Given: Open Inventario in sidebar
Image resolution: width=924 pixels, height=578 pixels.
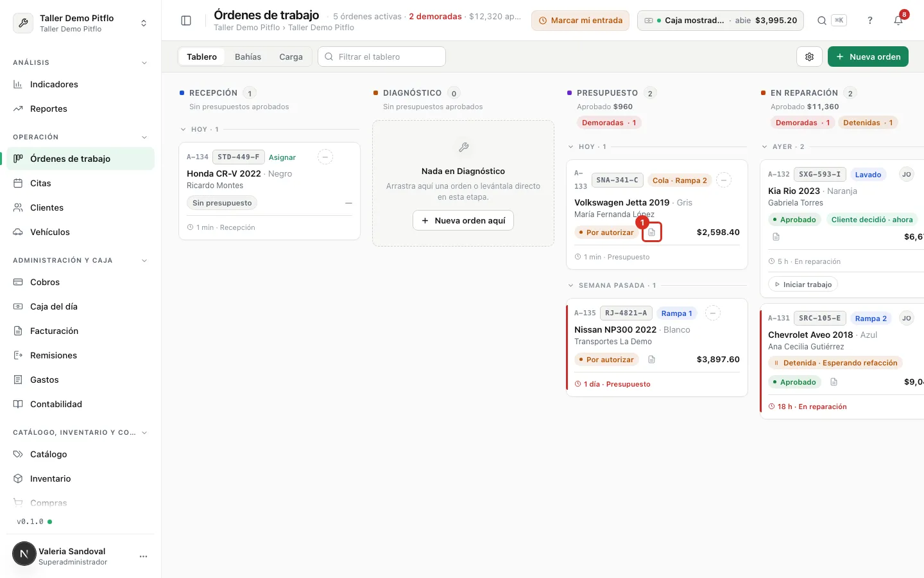Looking at the screenshot, I should pyautogui.click(x=80, y=478).
